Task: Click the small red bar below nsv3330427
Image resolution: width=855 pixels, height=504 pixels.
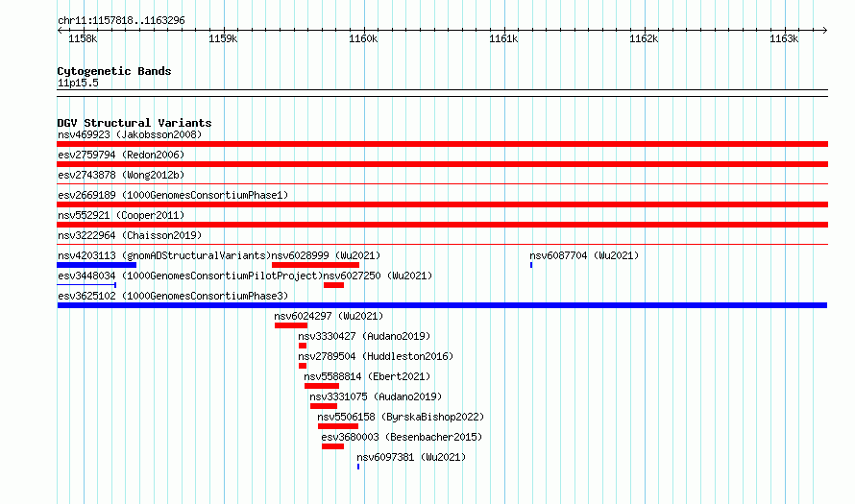Action: point(303,346)
